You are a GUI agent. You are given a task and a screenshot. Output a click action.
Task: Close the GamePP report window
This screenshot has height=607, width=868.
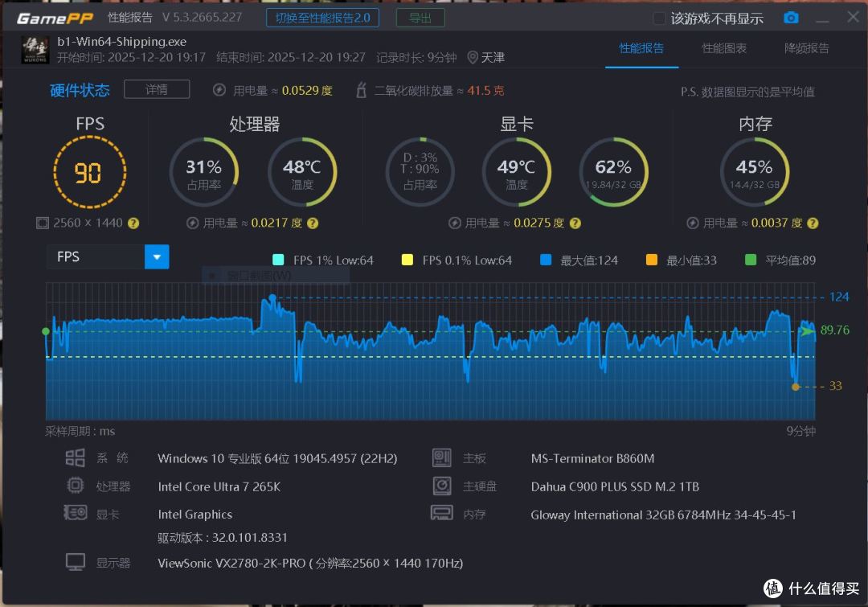[x=853, y=17]
